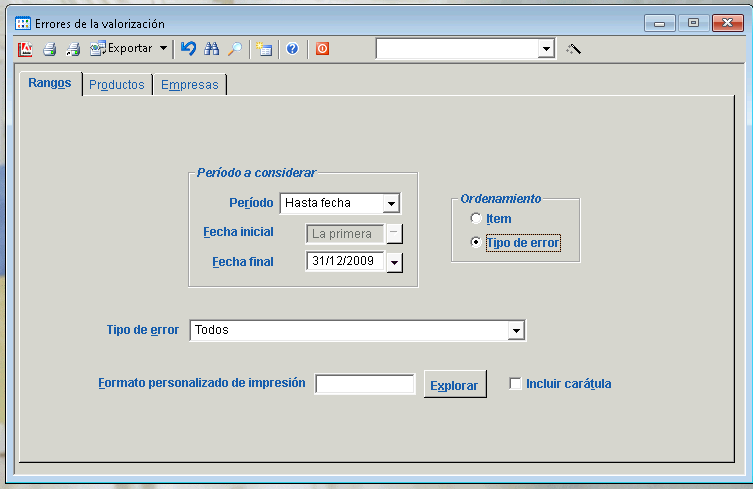
Task: Click the tool icon right of toolbar combo box
Action: [x=573, y=48]
